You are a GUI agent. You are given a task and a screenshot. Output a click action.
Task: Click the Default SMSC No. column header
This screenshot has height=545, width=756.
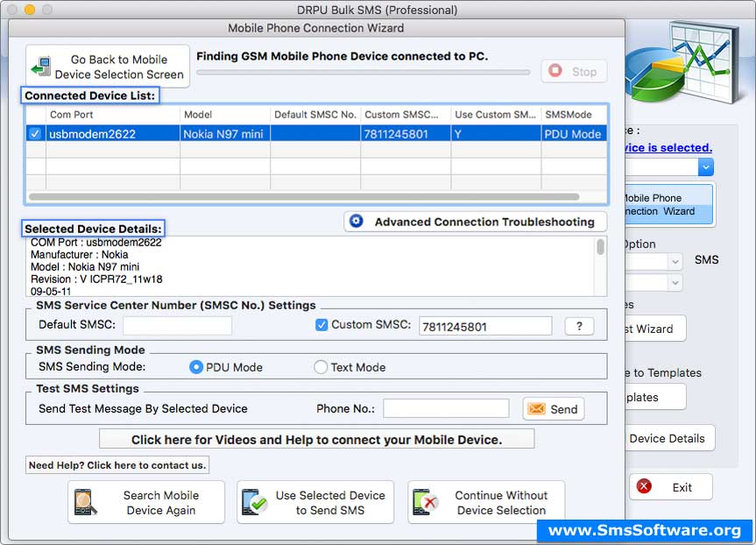pyautogui.click(x=315, y=115)
